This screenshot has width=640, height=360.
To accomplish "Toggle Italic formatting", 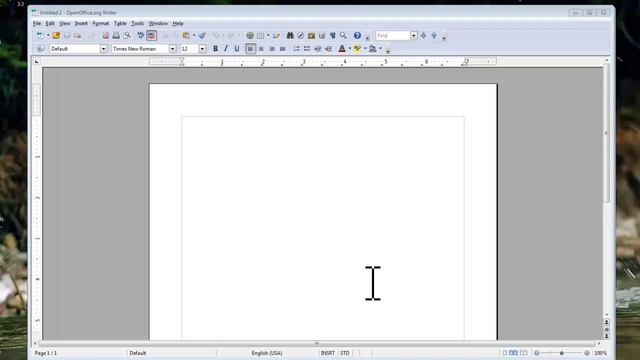I will (226, 49).
